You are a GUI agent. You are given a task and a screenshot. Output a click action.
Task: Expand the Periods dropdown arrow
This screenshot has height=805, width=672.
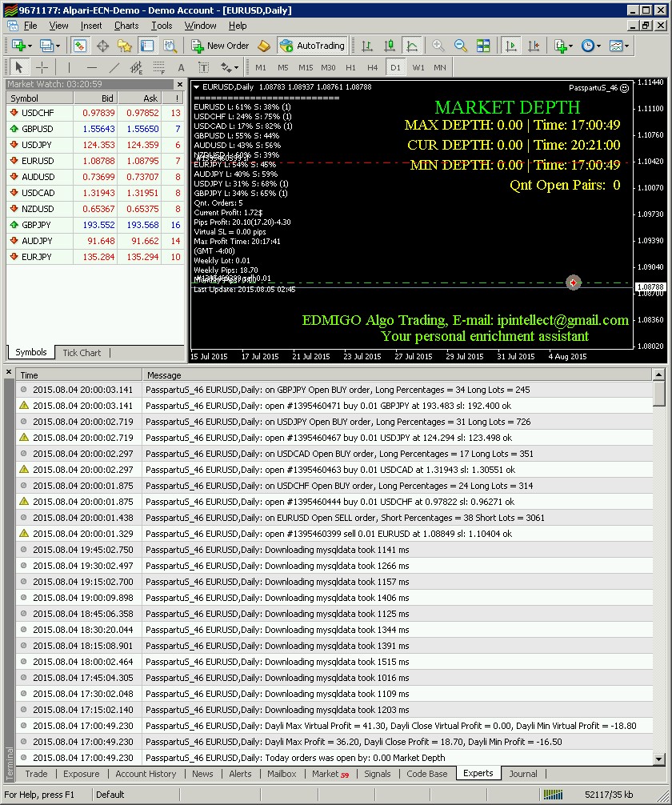598,46
